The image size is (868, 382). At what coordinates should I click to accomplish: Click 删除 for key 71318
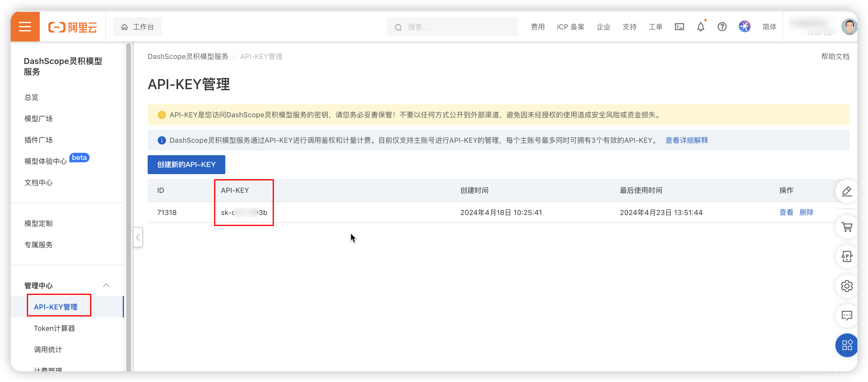pyautogui.click(x=806, y=212)
